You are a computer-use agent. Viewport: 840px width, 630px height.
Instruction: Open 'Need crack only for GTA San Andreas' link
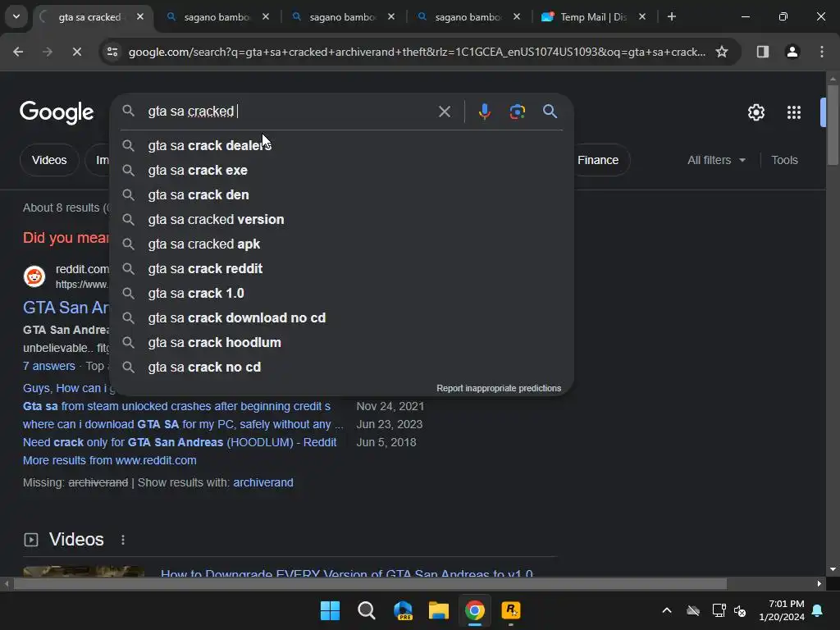tap(180, 442)
